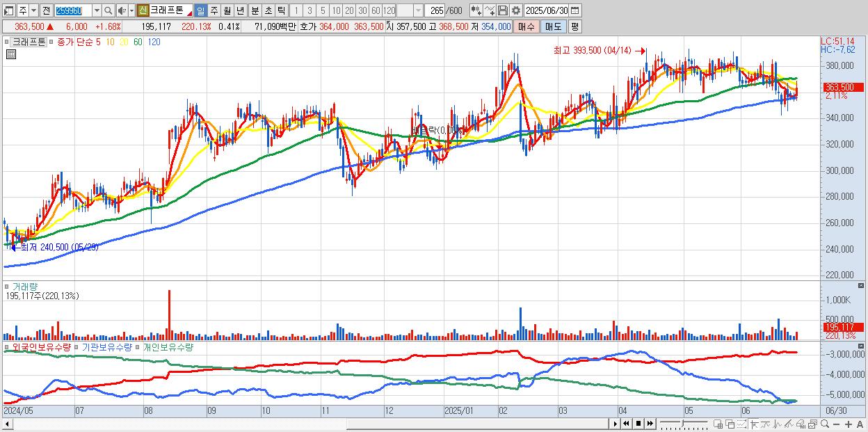
Task: Click the 신 badge icon
Action: (143, 10)
